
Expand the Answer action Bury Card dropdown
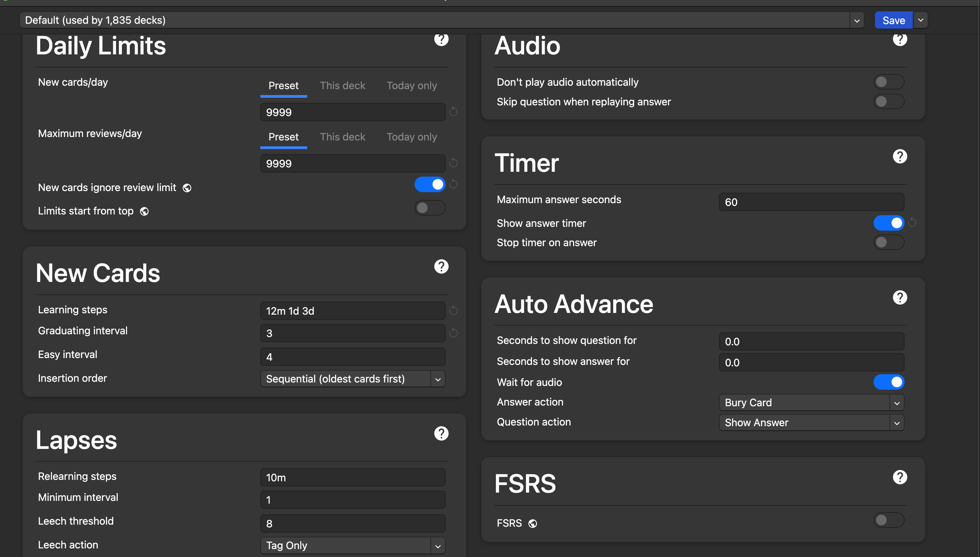coord(811,402)
